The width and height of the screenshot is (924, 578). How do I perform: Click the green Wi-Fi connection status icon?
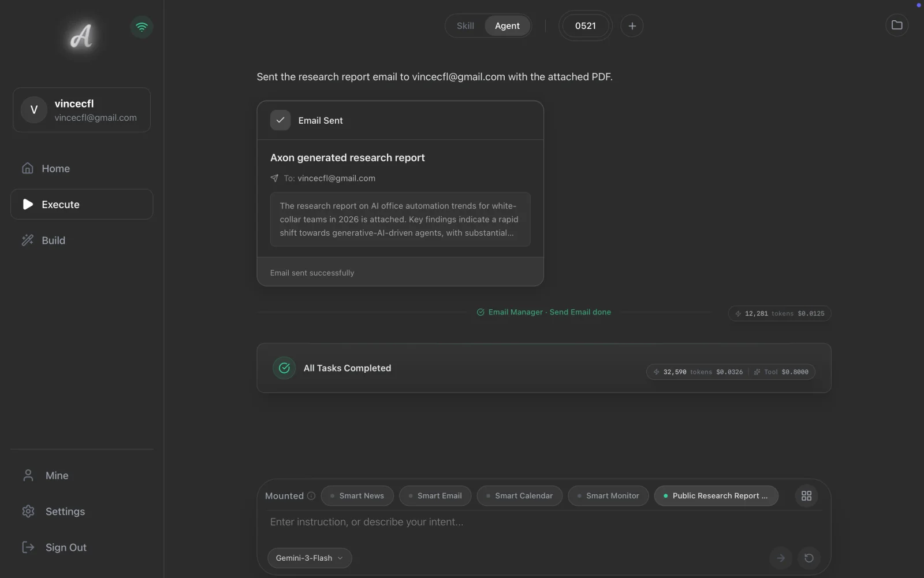[x=141, y=27]
